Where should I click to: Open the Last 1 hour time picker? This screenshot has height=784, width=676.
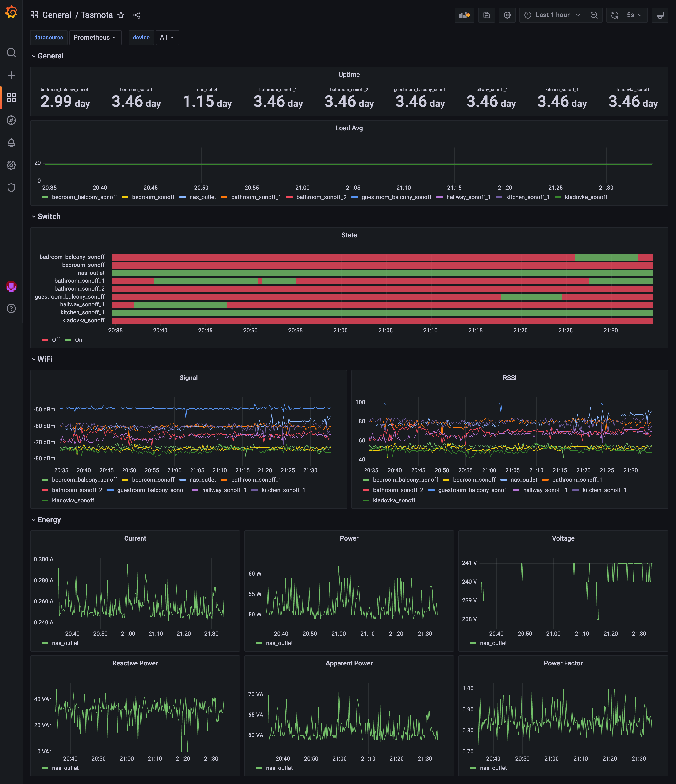pos(552,15)
